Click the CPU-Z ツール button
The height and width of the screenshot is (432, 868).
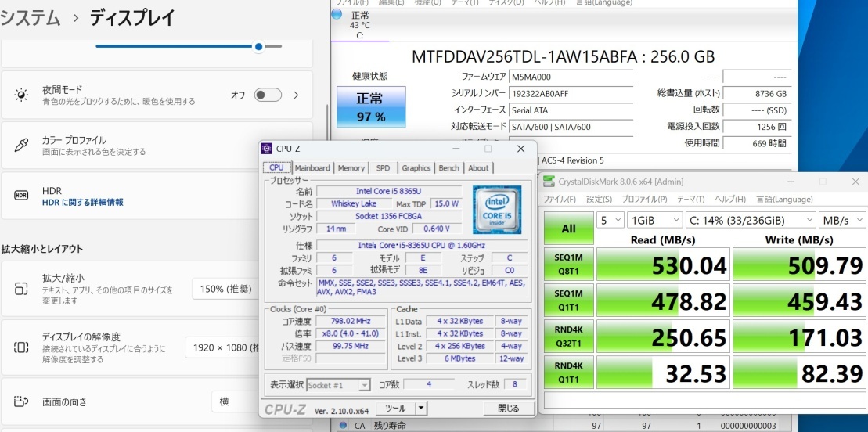point(395,409)
